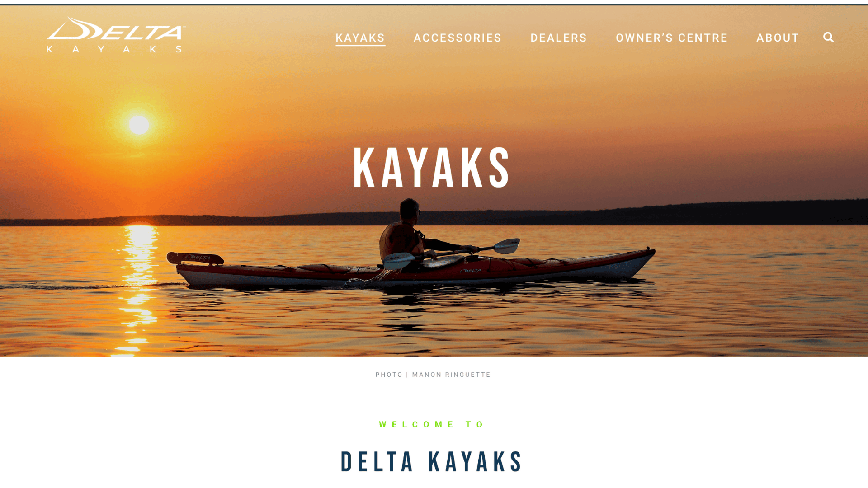Go to the Dealers page
This screenshot has width=868, height=488.
coord(559,38)
